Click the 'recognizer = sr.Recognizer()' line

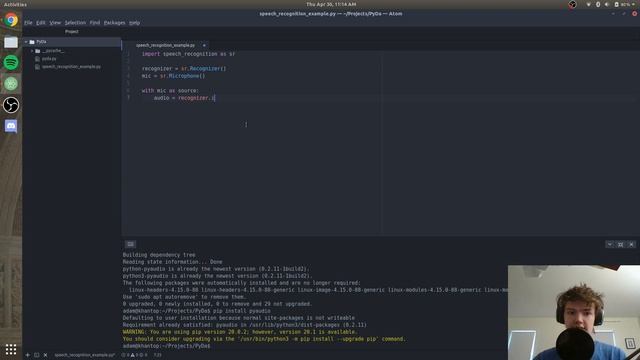pyautogui.click(x=184, y=69)
